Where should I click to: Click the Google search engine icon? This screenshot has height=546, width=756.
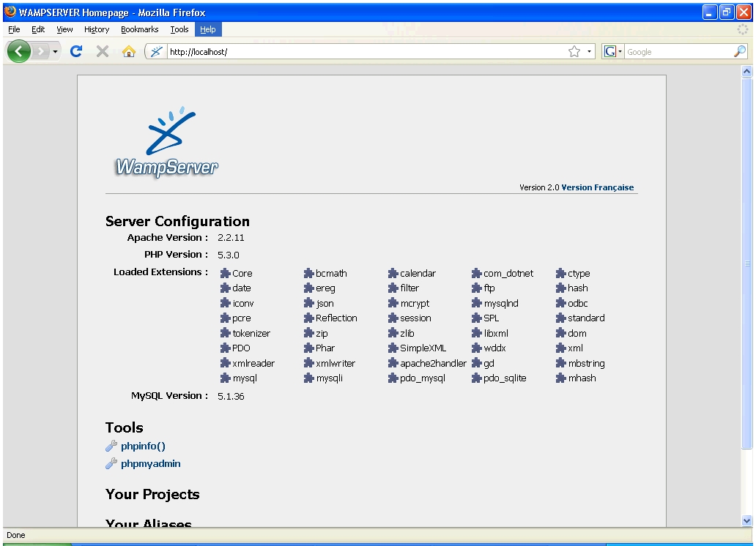tap(610, 51)
